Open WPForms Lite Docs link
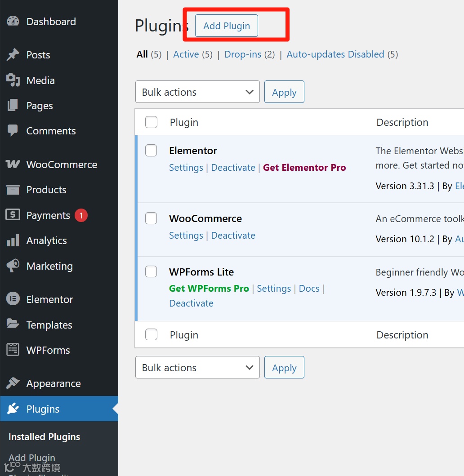This screenshot has height=476, width=464. point(309,289)
